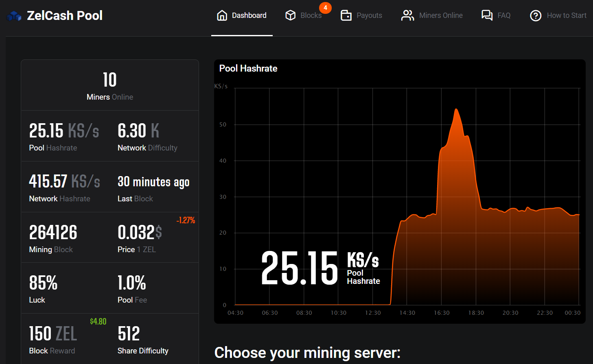Open the FAQ tab
This screenshot has width=593, height=364.
[496, 15]
